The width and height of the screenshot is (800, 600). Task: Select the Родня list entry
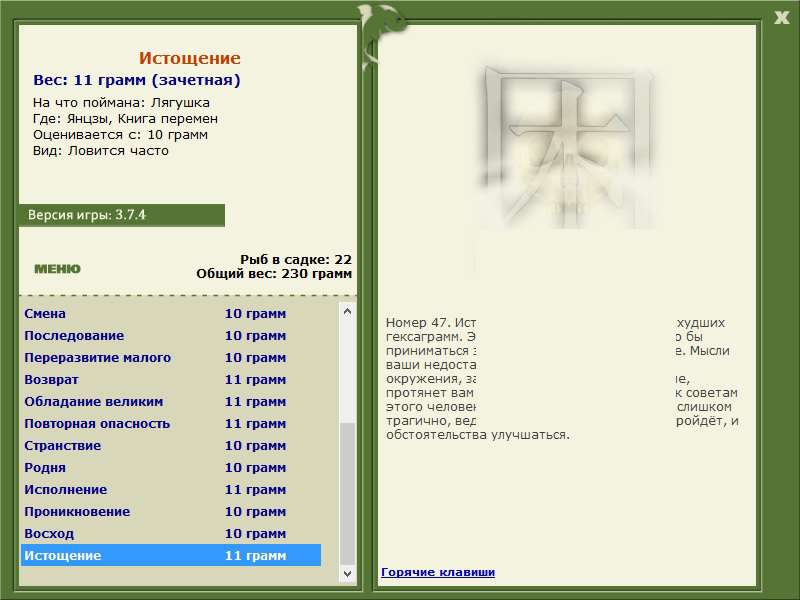click(171, 467)
